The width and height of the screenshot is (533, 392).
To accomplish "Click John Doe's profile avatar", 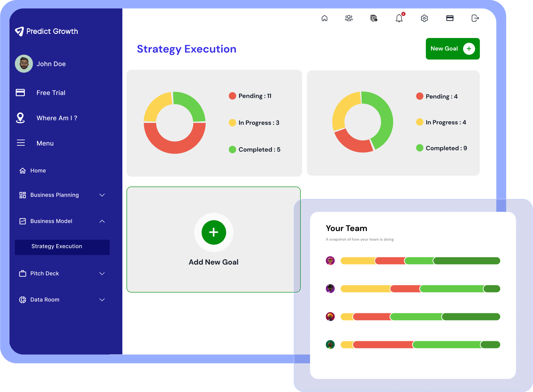I will click(x=24, y=64).
